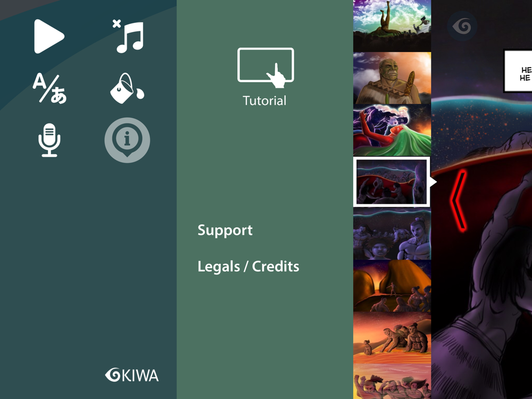The width and height of the screenshot is (532, 399).
Task: Select the elder warrior portrait thumbnail
Action: tap(392, 78)
